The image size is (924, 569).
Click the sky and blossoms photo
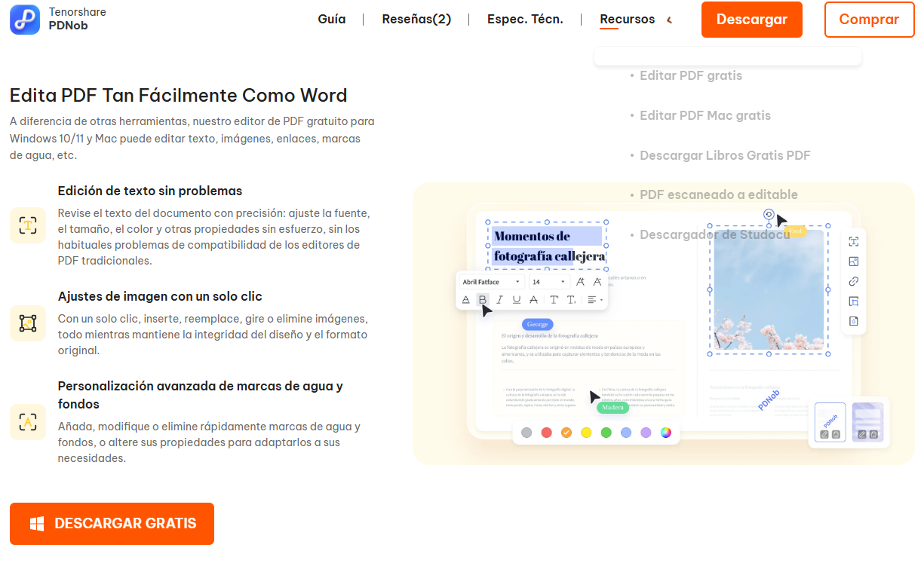pos(769,290)
